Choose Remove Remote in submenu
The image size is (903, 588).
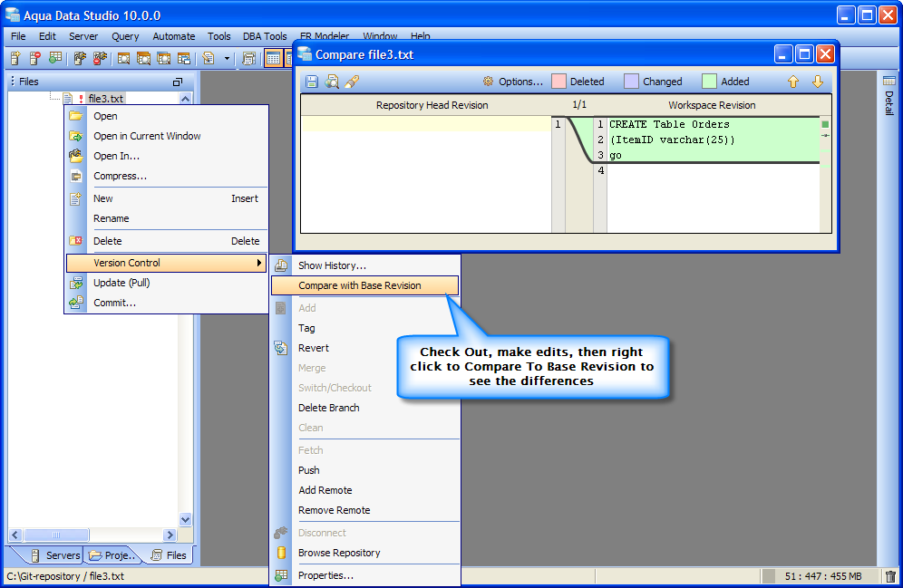pyautogui.click(x=365, y=510)
